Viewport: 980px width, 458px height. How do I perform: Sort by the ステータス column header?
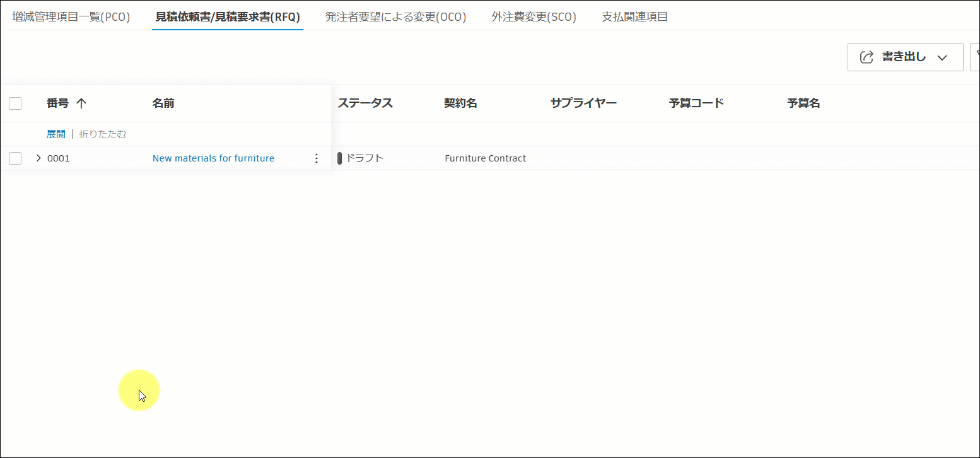click(366, 103)
